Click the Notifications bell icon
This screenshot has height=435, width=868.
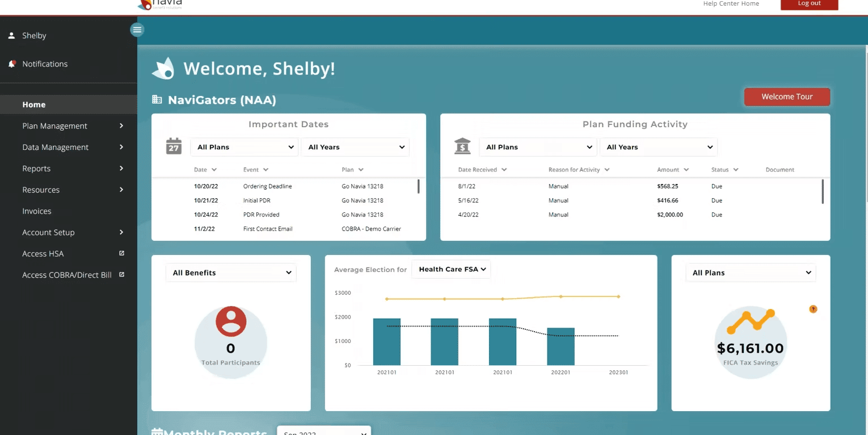click(11, 64)
